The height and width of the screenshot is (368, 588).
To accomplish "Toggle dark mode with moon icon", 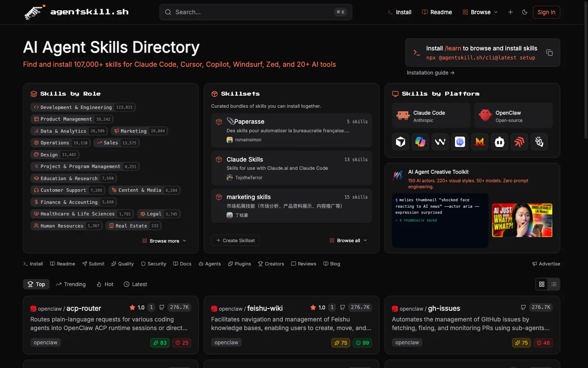I will [x=524, y=12].
